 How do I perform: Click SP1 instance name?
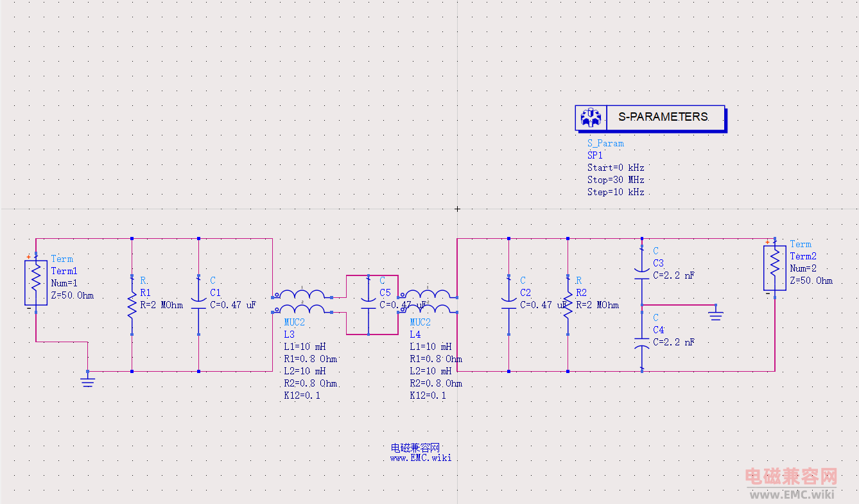[x=595, y=155]
